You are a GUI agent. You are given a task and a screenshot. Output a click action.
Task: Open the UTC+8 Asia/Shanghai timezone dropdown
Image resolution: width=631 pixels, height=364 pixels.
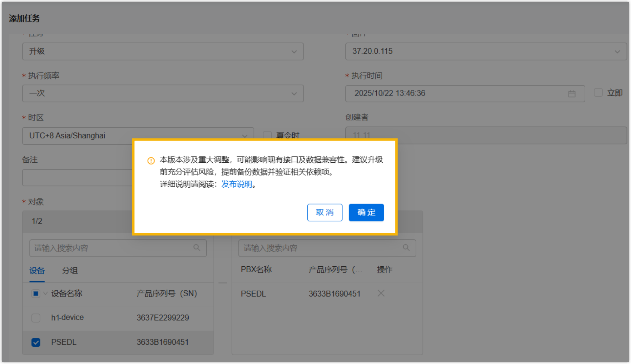[x=138, y=136]
